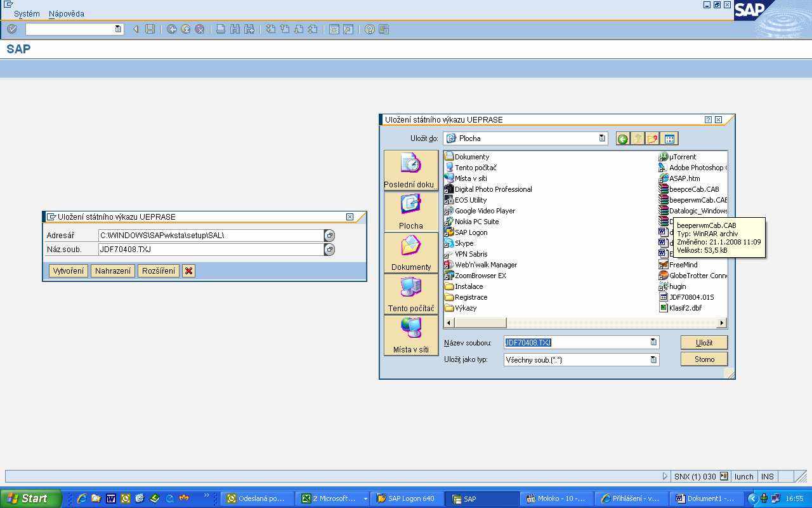The height and width of the screenshot is (508, 812).
Task: Click the Find Next binoculars icon
Action: coord(249,29)
